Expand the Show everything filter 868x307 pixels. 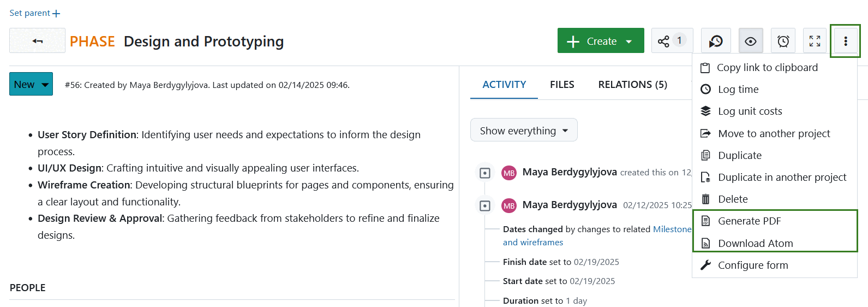pos(523,131)
